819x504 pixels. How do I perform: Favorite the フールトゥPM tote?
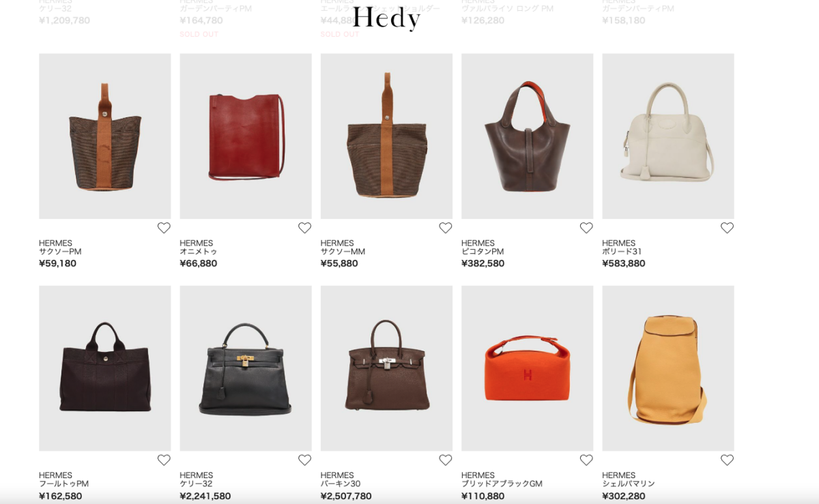[164, 460]
